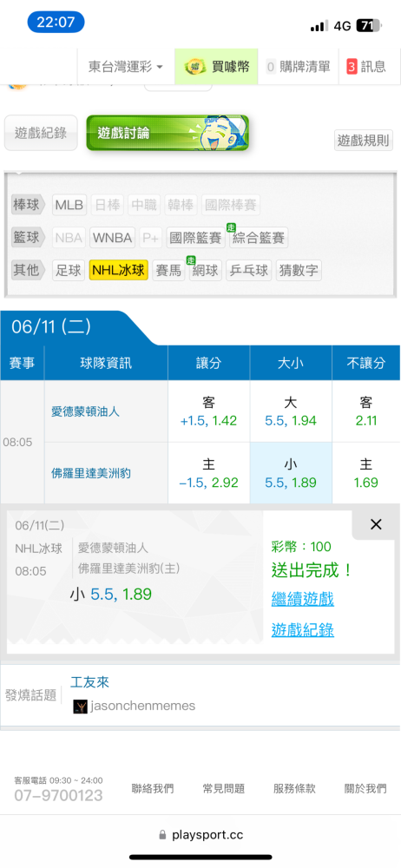
Task: Choose 網球 sport filter
Action: click(204, 270)
